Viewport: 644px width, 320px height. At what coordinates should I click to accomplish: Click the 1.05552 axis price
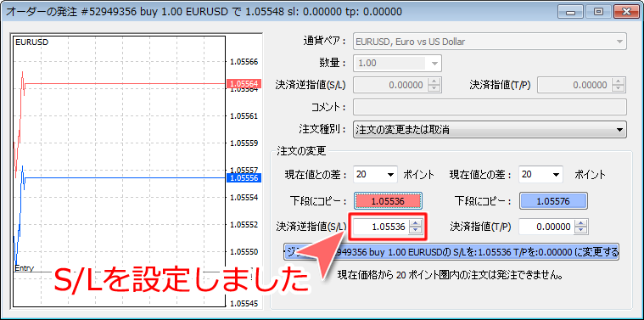244,225
